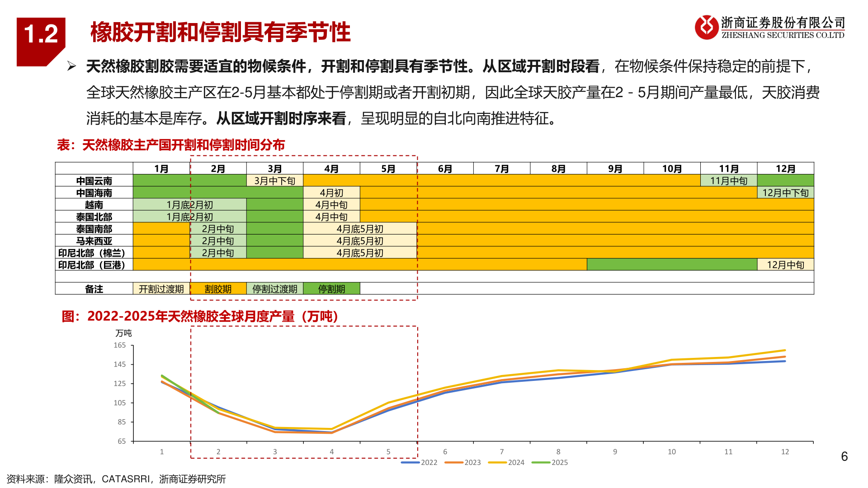The height and width of the screenshot is (488, 868).
Task: Select the 泰国北部 row label
Action: [94, 217]
